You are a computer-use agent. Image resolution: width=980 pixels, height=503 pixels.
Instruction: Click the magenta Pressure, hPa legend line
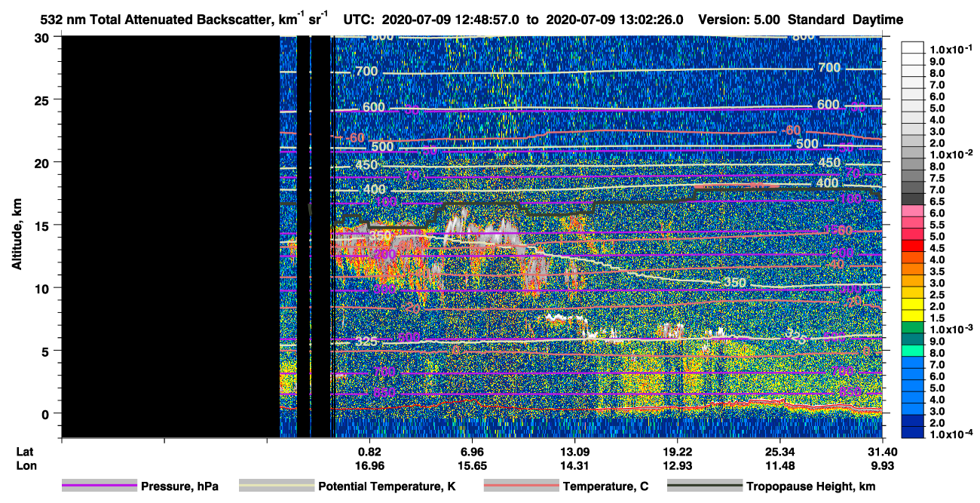coord(99,486)
